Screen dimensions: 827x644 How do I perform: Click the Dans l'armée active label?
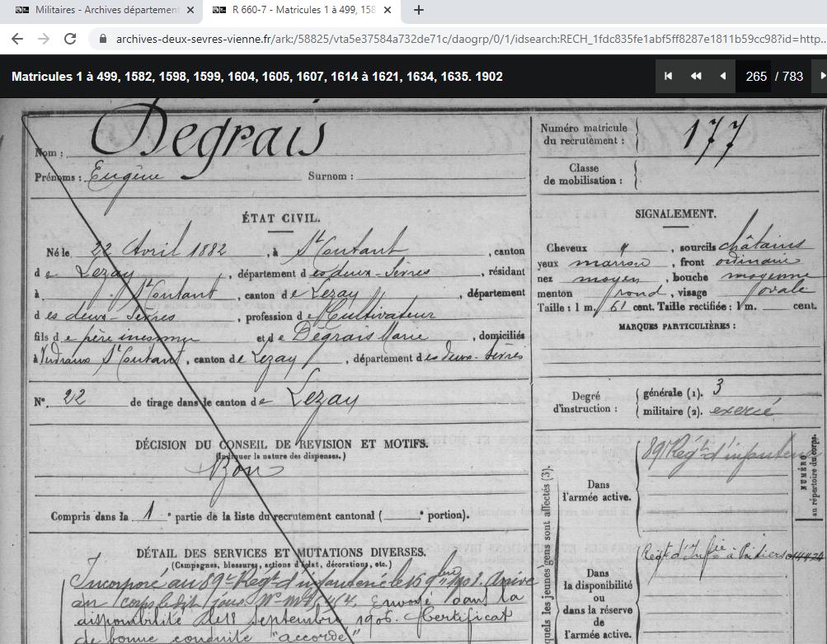point(597,491)
